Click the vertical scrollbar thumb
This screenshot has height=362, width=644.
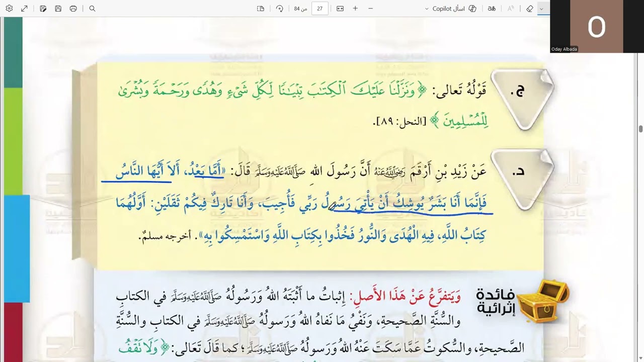(640, 129)
